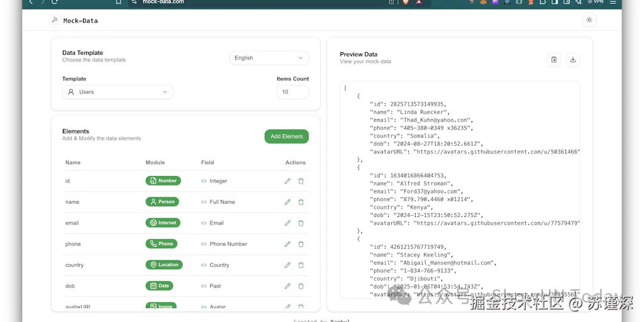
Task: Click the browser bookmark icon
Action: coord(118,2)
